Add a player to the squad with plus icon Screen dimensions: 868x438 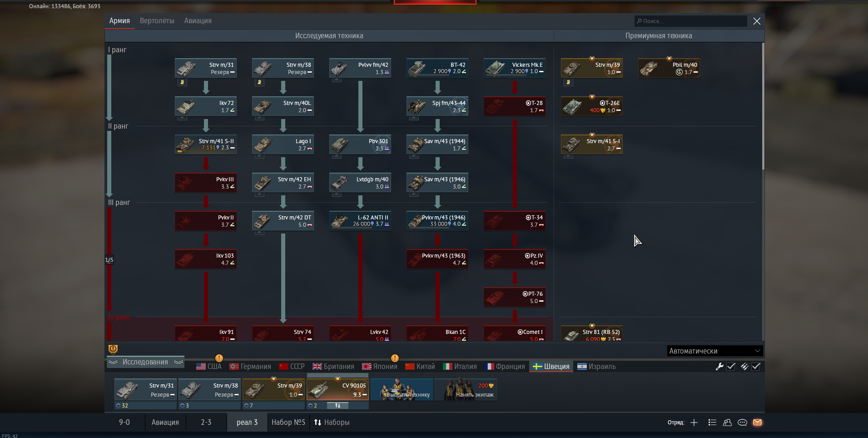click(x=694, y=423)
